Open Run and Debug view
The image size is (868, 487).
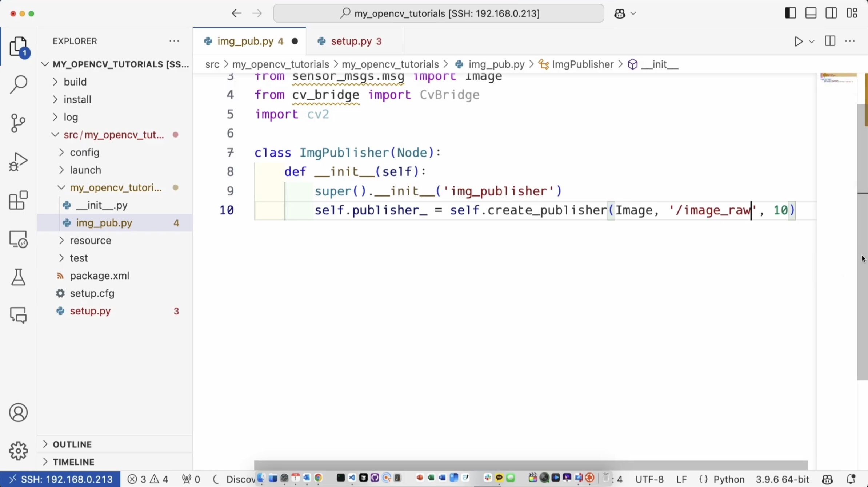click(18, 161)
